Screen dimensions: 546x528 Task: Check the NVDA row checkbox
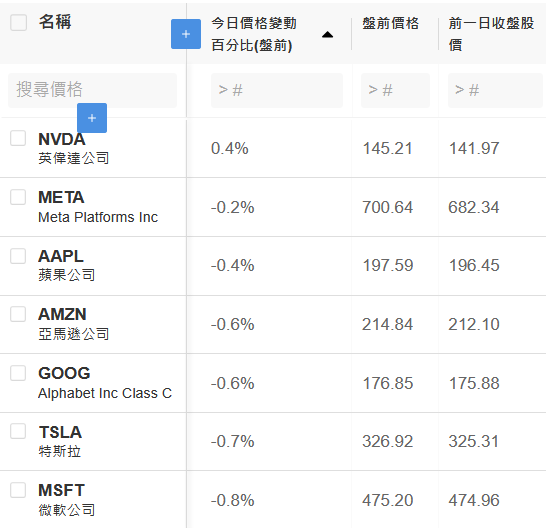18,138
